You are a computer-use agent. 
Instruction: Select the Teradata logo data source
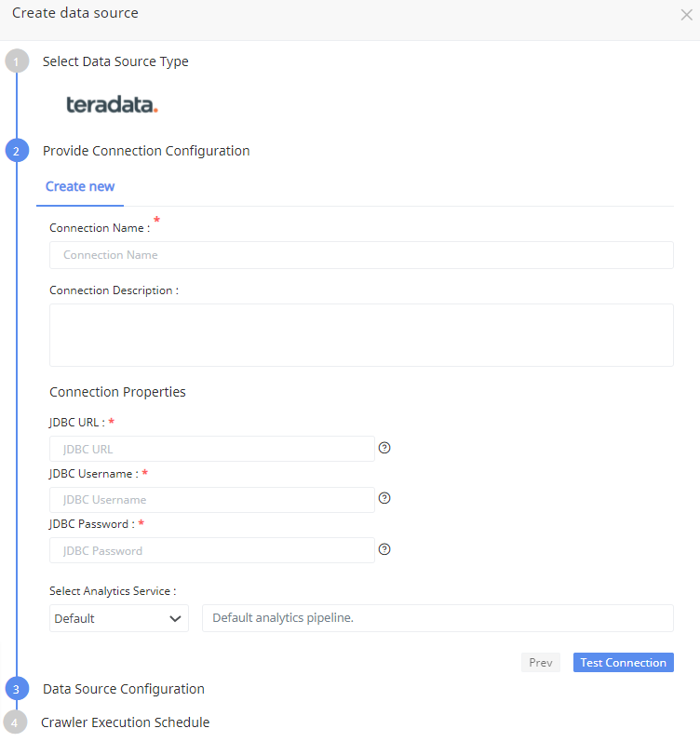pyautogui.click(x=112, y=105)
